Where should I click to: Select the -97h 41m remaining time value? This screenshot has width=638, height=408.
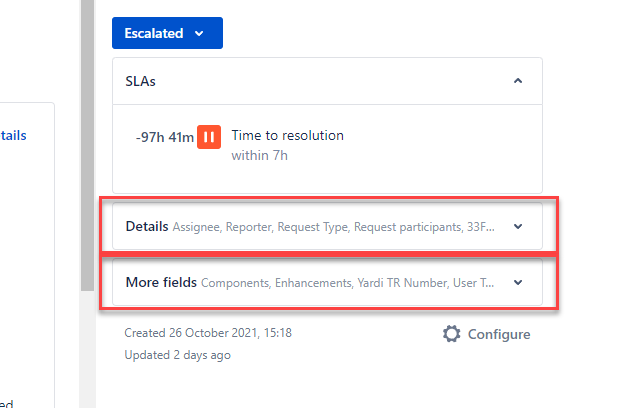pyautogui.click(x=165, y=137)
